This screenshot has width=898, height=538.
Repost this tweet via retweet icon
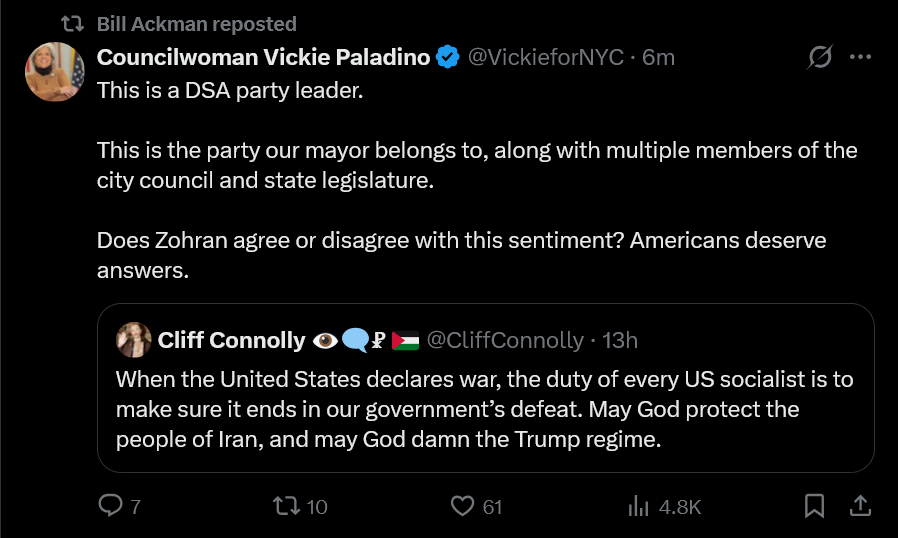click(x=286, y=506)
